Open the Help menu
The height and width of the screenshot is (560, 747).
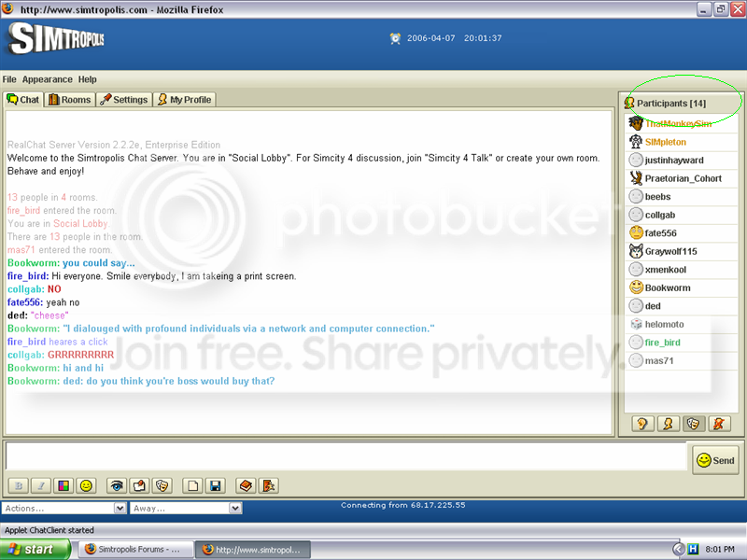pyautogui.click(x=87, y=79)
